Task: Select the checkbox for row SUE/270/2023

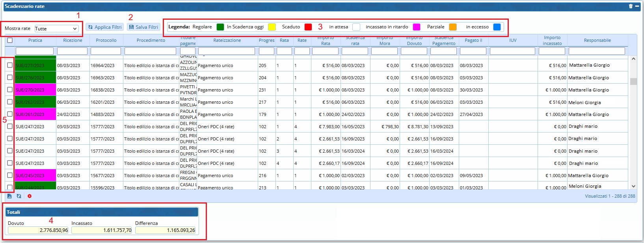Action: pyautogui.click(x=10, y=90)
